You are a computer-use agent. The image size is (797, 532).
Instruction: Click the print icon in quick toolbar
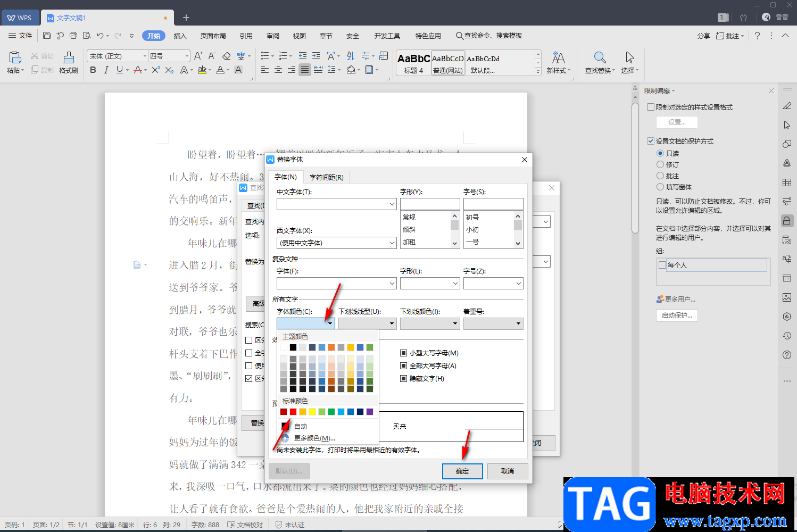pyautogui.click(x=73, y=36)
